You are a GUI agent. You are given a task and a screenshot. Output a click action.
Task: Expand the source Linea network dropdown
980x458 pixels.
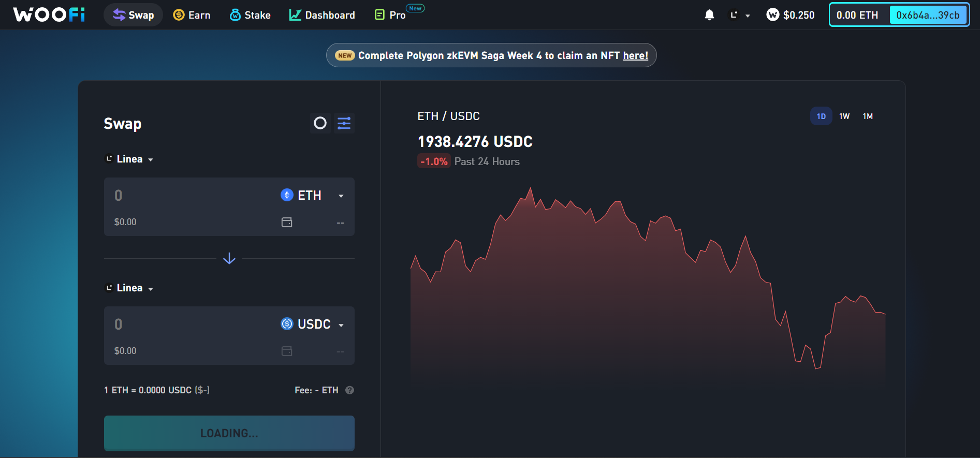click(129, 159)
